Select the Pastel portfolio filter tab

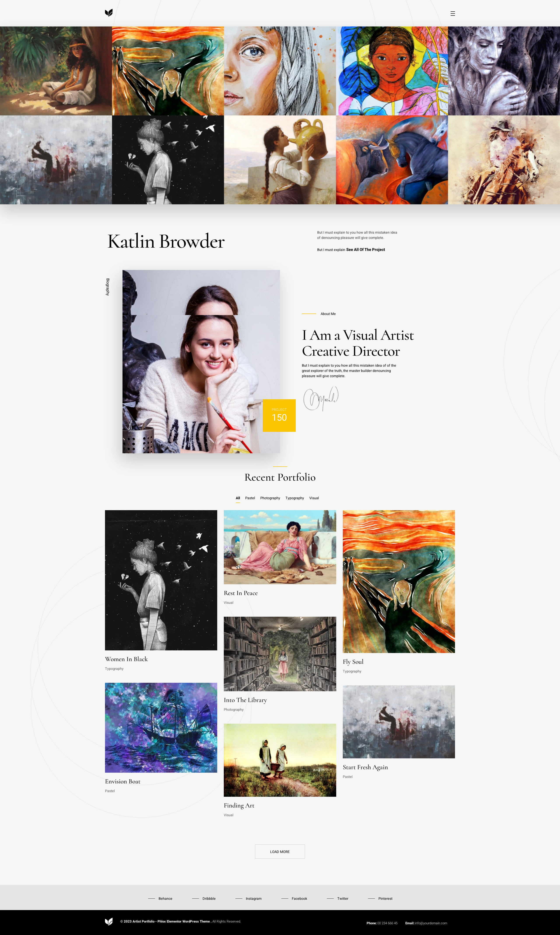(250, 498)
